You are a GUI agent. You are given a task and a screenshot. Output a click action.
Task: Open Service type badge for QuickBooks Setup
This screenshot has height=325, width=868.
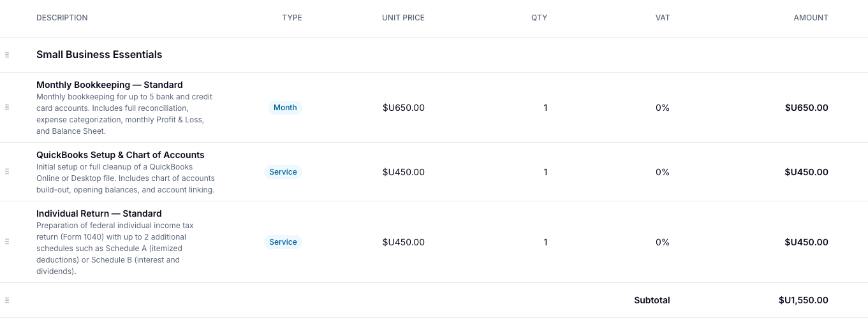(283, 172)
